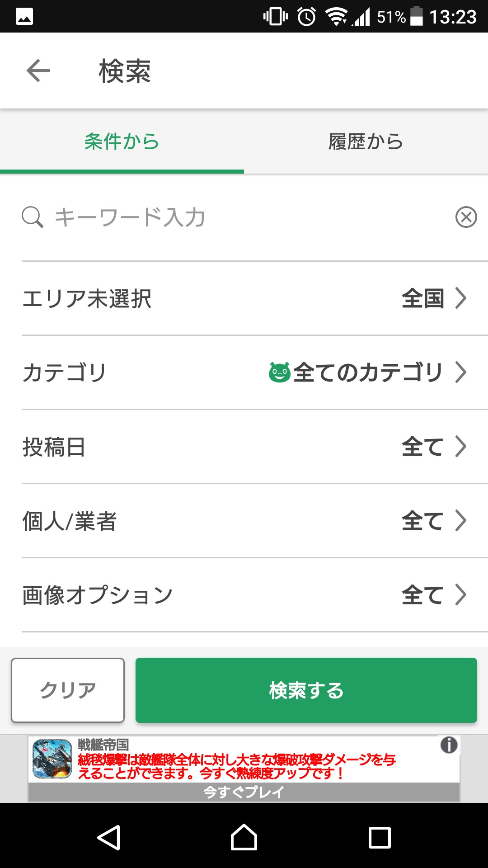The height and width of the screenshot is (868, 488).
Task: Tap the ad info icon
Action: [449, 745]
